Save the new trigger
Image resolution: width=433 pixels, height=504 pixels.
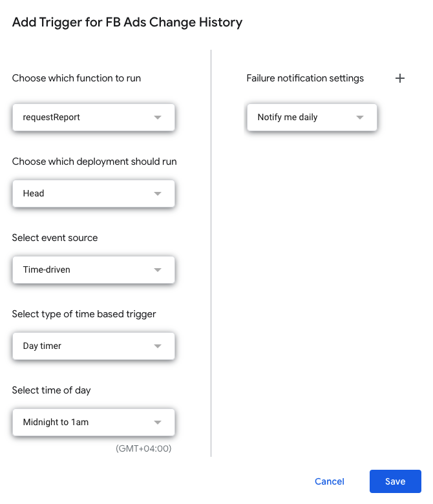click(x=395, y=481)
